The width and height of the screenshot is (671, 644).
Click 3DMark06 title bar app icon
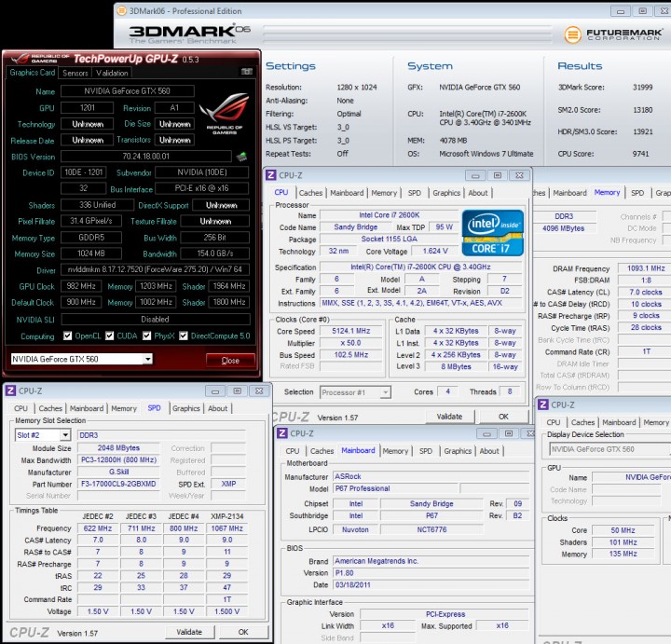pos(122,10)
